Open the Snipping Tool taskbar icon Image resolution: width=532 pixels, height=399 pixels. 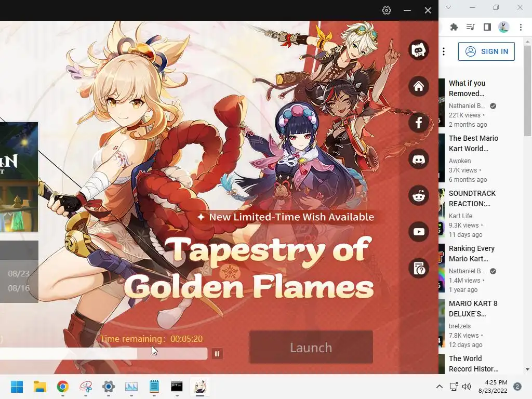(x=86, y=387)
